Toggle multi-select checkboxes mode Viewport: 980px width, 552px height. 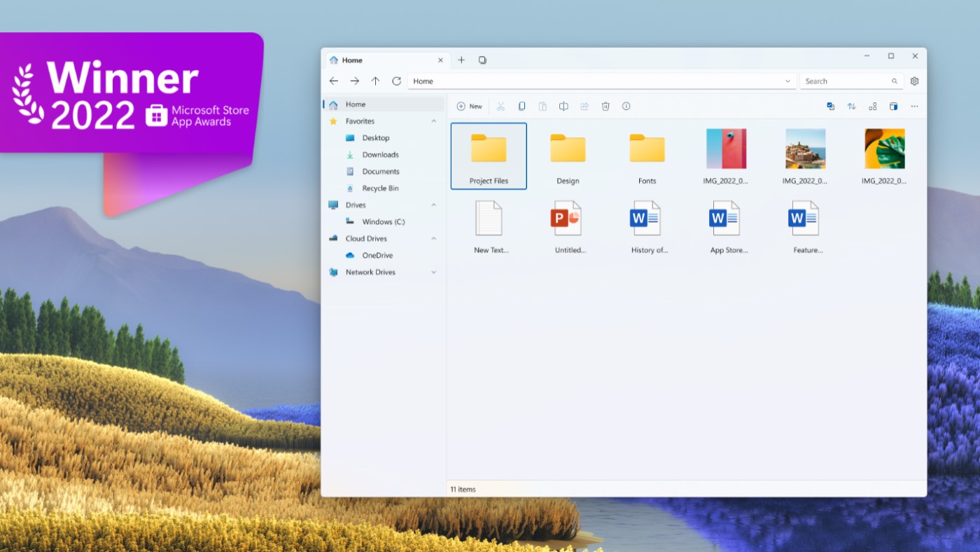tap(830, 106)
